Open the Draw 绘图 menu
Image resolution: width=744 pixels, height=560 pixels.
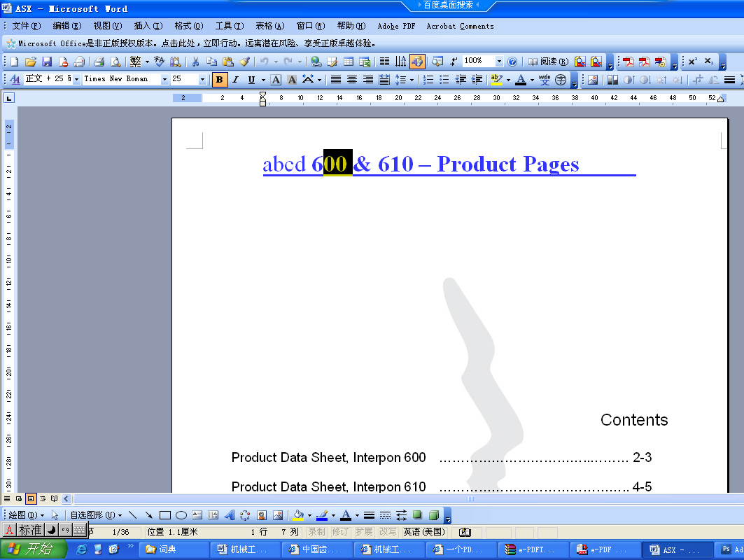point(26,515)
